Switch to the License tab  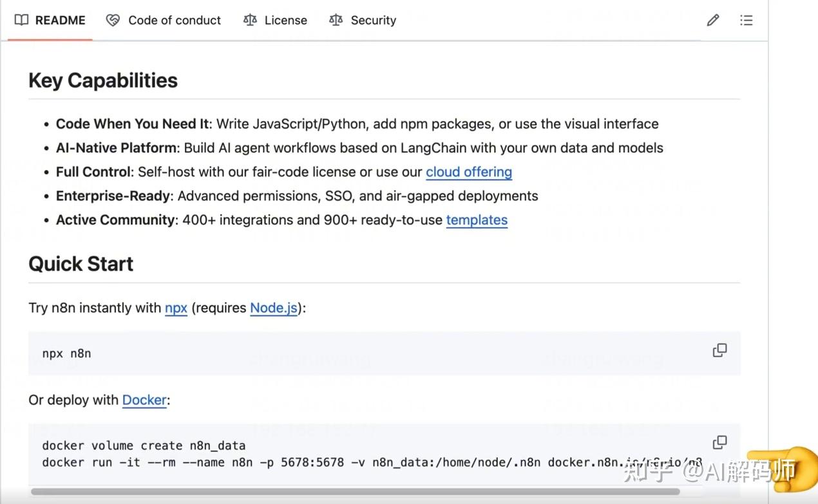click(285, 20)
